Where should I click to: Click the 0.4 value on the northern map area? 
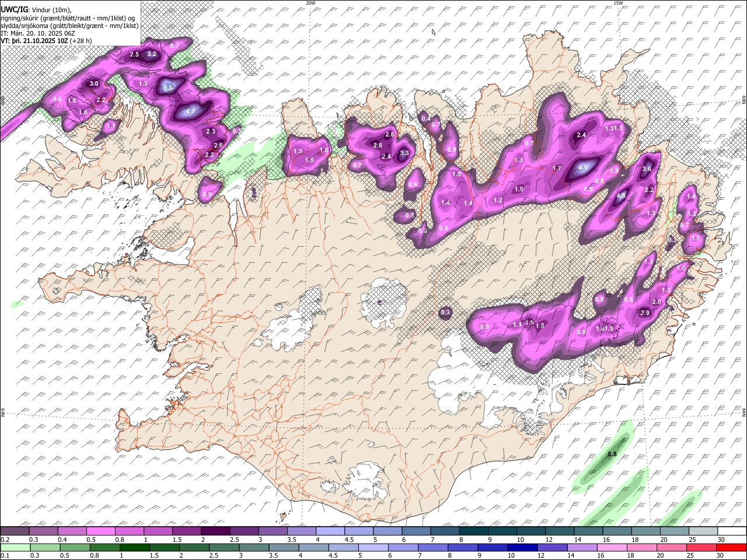426,118
